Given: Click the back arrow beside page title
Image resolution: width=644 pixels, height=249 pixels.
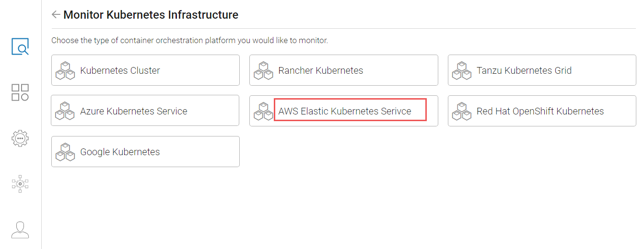Looking at the screenshot, I should coord(56,15).
